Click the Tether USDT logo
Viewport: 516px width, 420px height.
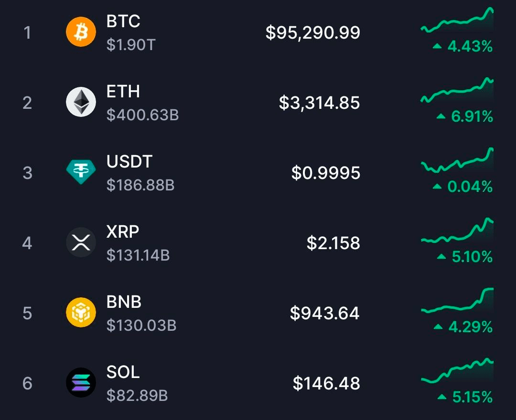click(81, 172)
